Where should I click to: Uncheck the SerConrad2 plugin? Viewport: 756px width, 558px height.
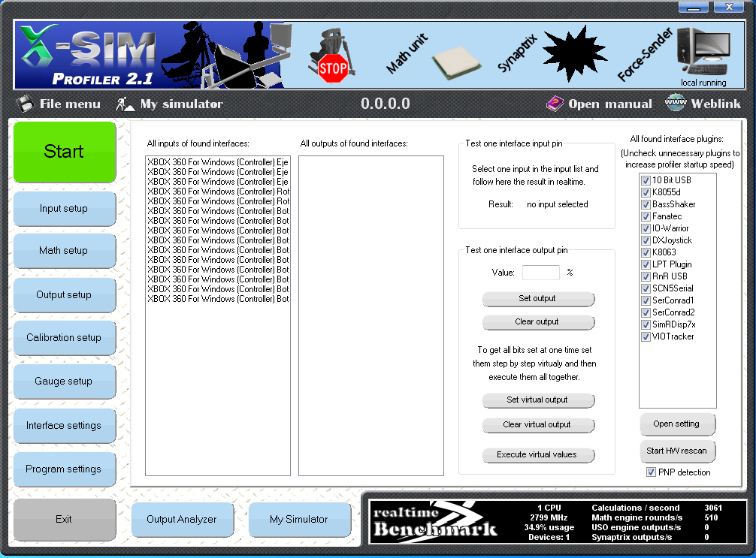click(x=646, y=312)
